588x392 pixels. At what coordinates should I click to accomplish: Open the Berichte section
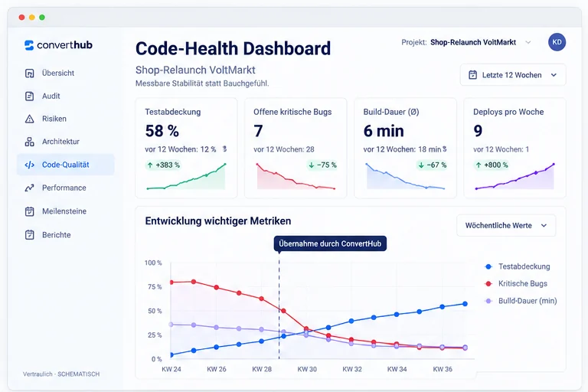pos(66,235)
